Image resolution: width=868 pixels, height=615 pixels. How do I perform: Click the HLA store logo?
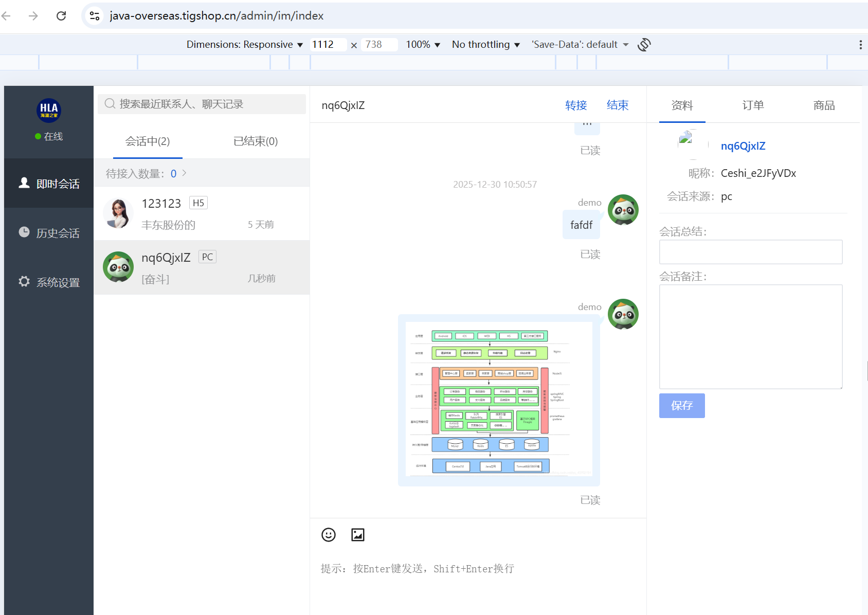(x=49, y=110)
